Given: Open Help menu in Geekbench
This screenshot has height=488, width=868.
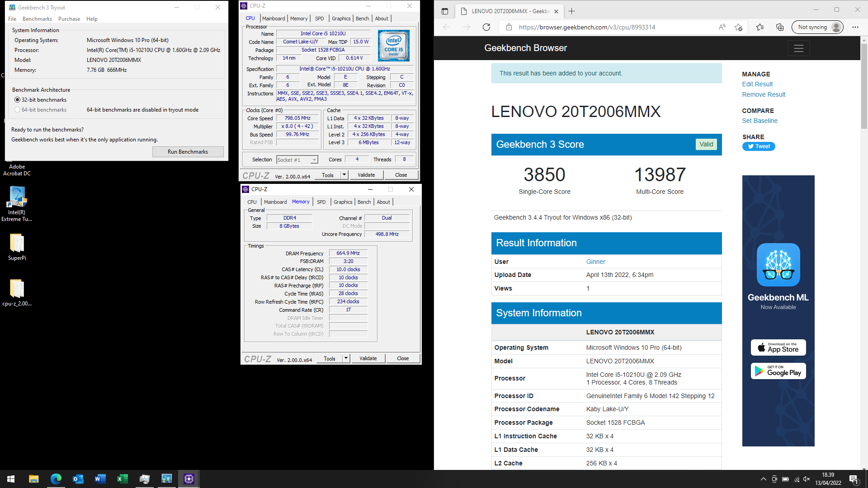Looking at the screenshot, I should [92, 19].
